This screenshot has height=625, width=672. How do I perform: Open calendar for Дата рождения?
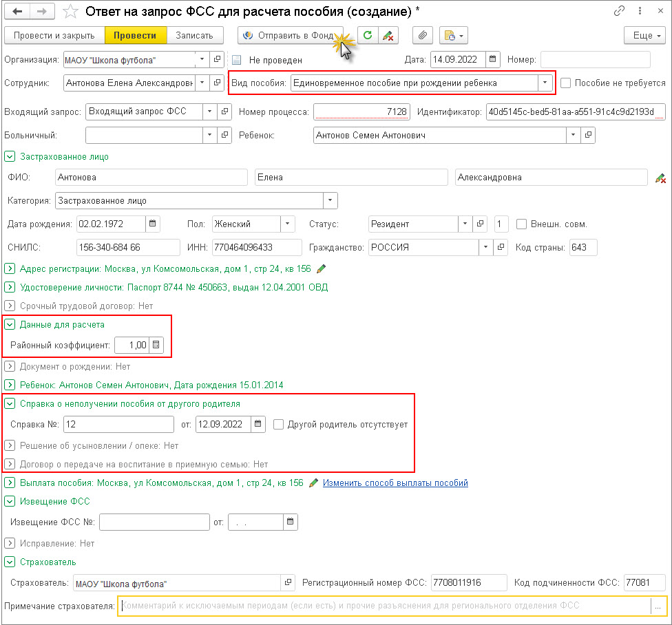point(153,224)
